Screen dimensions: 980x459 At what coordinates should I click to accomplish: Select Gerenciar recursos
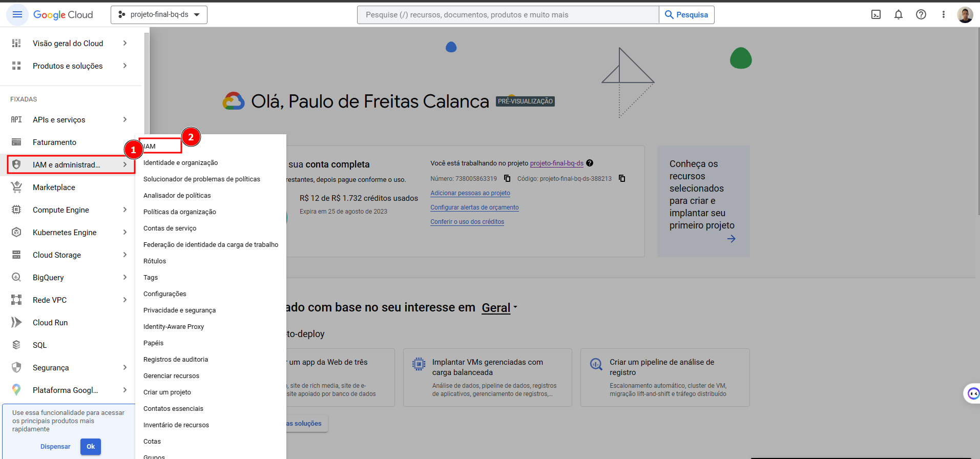click(x=171, y=375)
